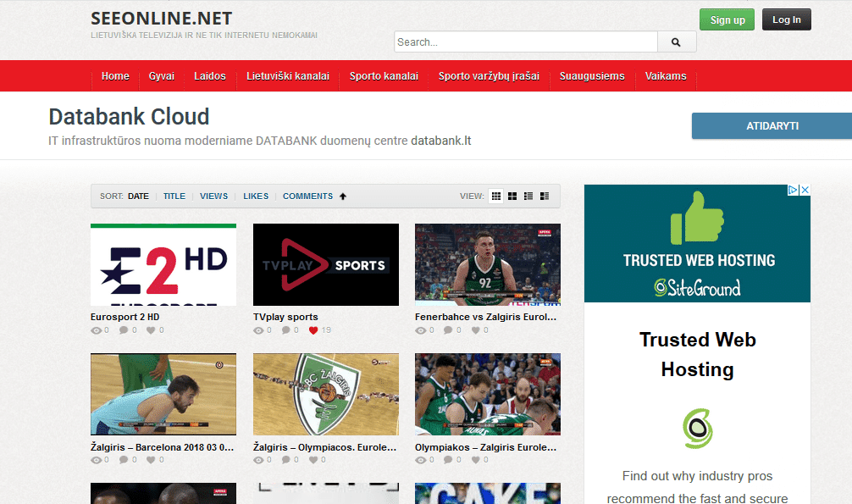Click the Eurosport 2 HD title link

coord(125,317)
